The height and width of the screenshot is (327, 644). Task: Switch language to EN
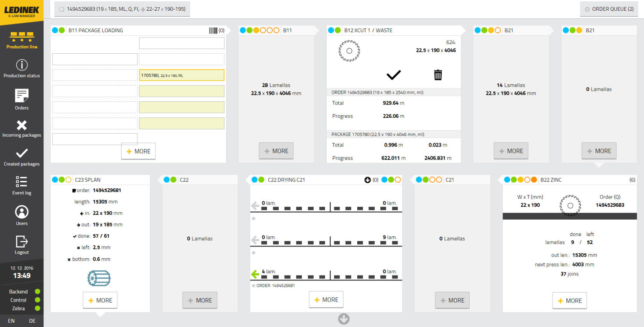[11, 321]
